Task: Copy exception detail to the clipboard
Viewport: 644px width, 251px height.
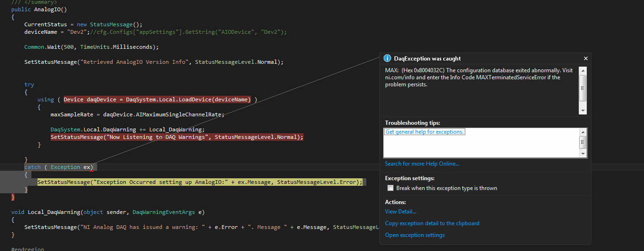Action: (x=432, y=223)
